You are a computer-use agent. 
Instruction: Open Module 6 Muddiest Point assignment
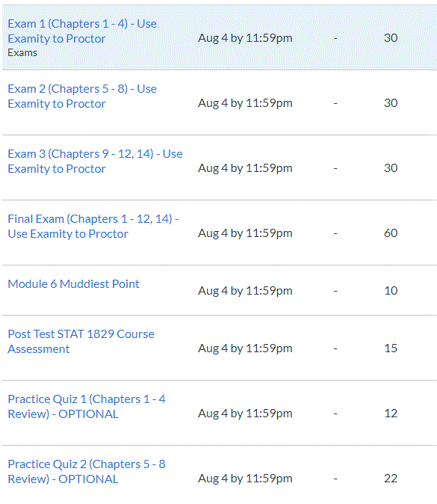tap(73, 284)
